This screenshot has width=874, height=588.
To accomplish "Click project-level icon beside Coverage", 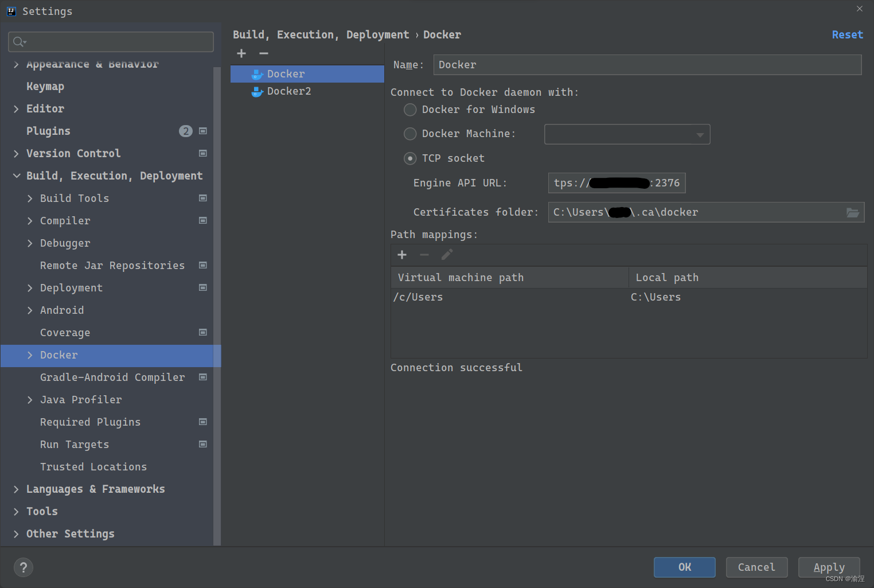I will pos(202,333).
